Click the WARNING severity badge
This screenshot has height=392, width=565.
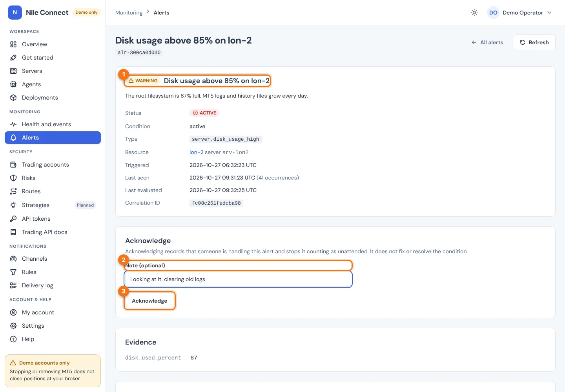pos(143,81)
